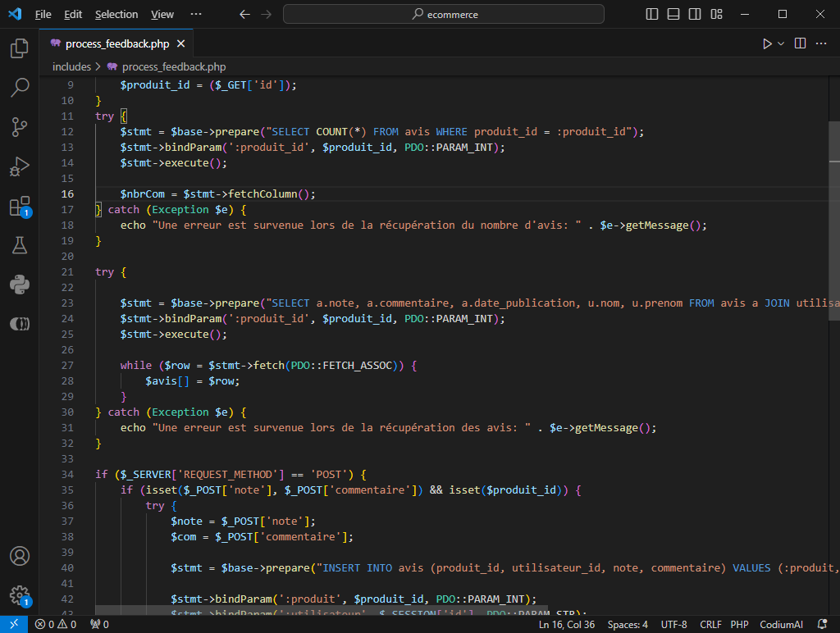Toggle the Secondary Side Bar layout button
Image resolution: width=840 pixels, height=633 pixels.
[695, 14]
